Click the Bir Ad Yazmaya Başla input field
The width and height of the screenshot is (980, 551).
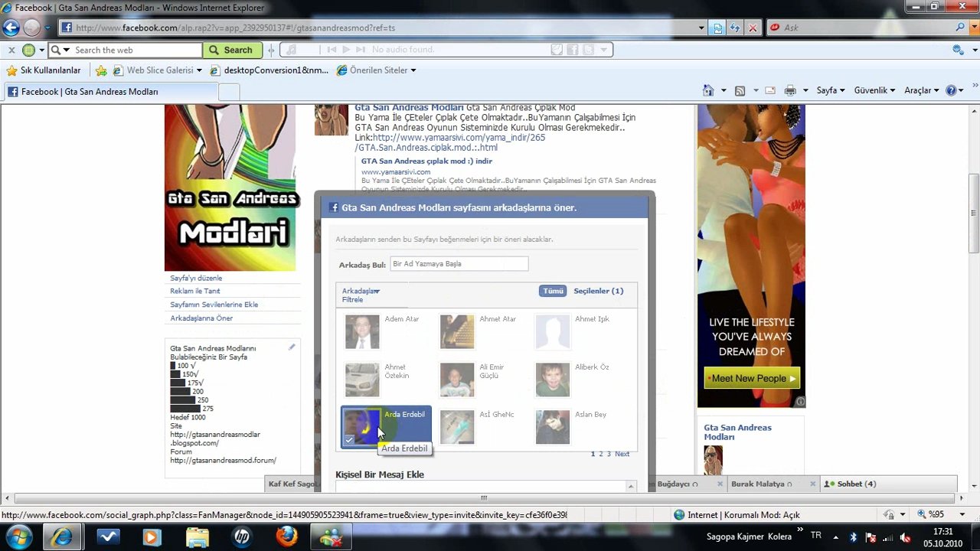(x=459, y=264)
